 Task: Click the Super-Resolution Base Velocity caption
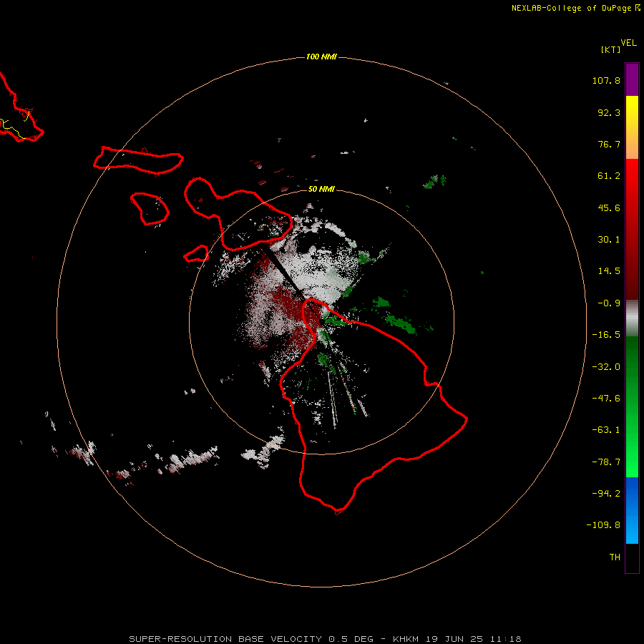click(326, 639)
